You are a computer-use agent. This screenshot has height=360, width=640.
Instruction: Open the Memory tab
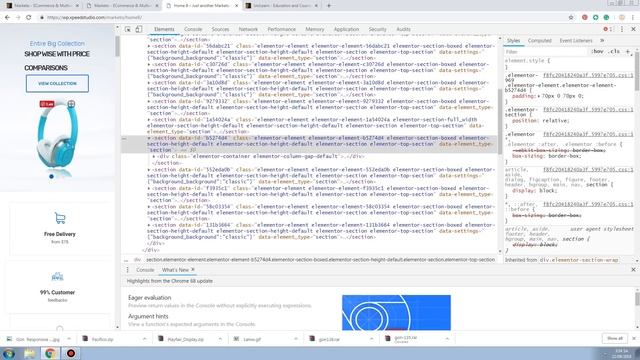tap(315, 29)
